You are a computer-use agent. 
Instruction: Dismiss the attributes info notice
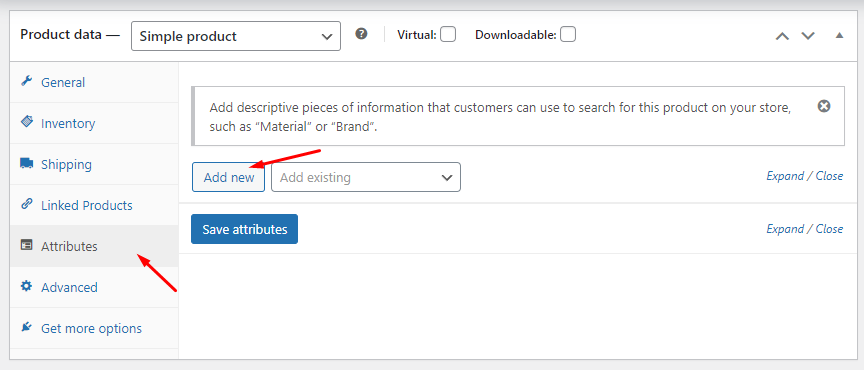click(x=824, y=106)
